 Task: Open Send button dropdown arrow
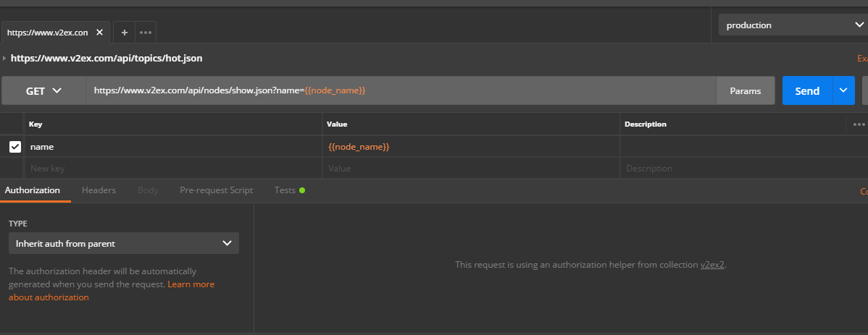pos(843,90)
